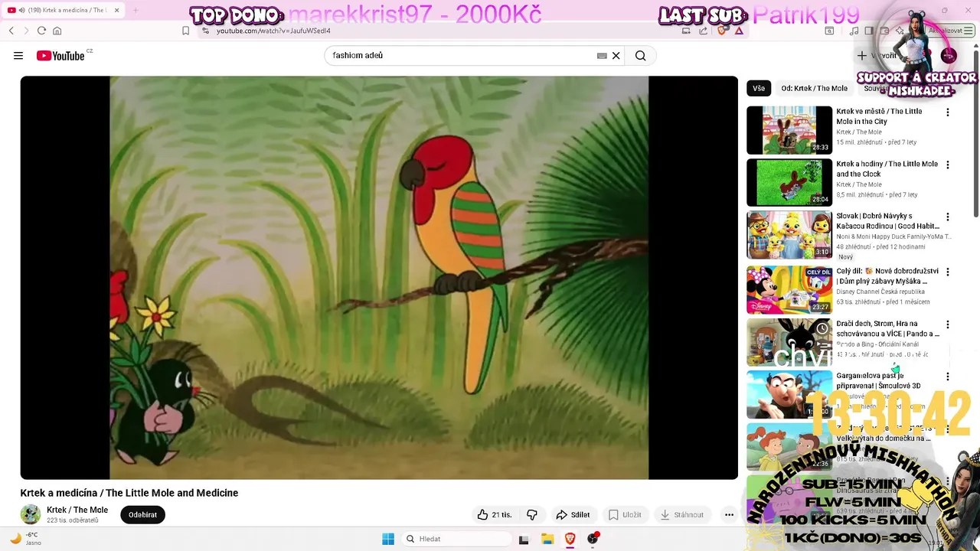980x551 pixels.
Task: Open 'Krtek a hodiny' video thumbnail
Action: (789, 183)
